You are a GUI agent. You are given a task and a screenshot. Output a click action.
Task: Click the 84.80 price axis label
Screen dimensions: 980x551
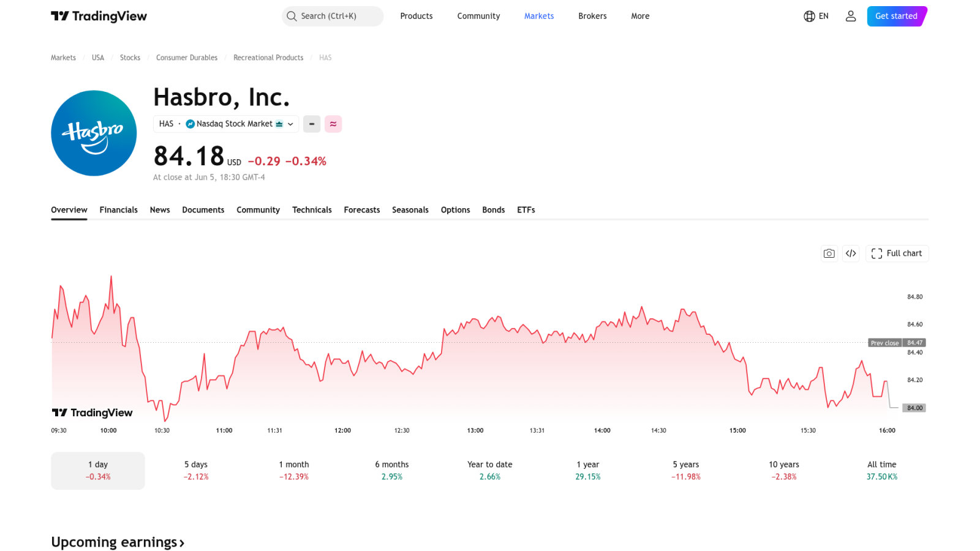click(914, 297)
